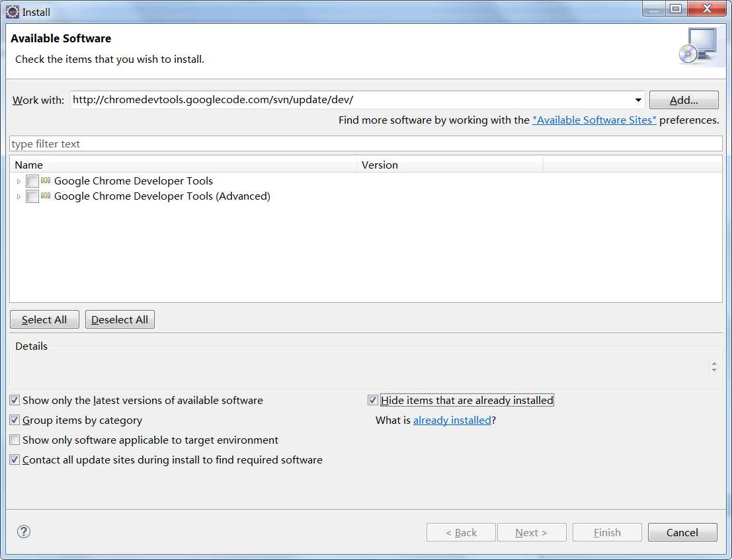Image resolution: width=732 pixels, height=560 pixels.
Task: Check the Google Chrome Developer Tools (Advanced) checkbox
Action: (x=32, y=196)
